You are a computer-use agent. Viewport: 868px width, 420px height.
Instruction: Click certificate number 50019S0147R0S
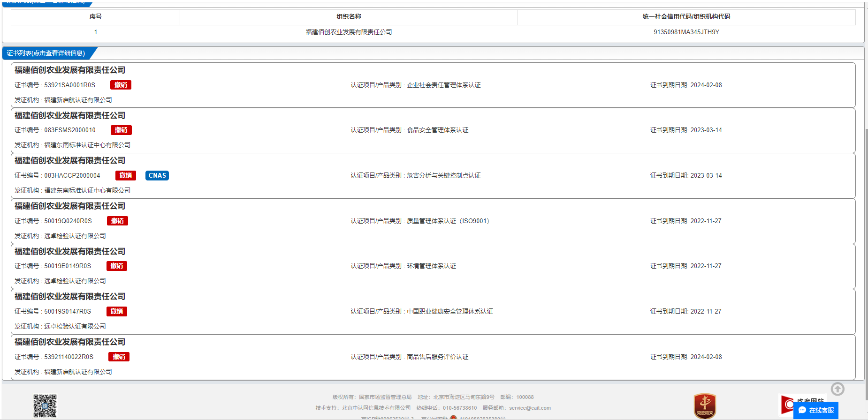coord(68,311)
